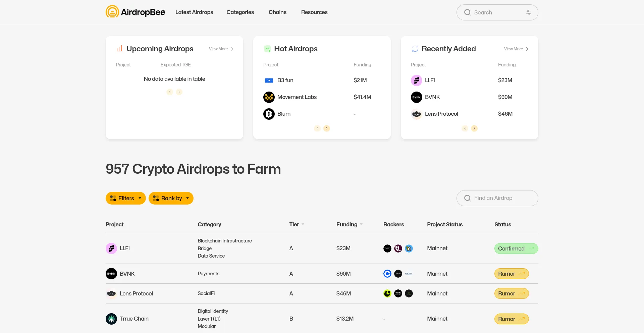Click the Project column header
This screenshot has width=644, height=333.
[115, 225]
